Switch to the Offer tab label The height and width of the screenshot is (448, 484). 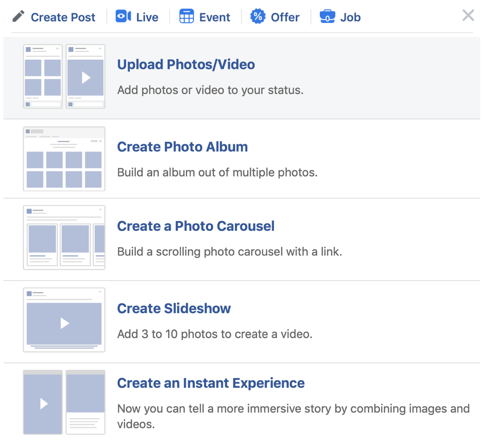(285, 17)
